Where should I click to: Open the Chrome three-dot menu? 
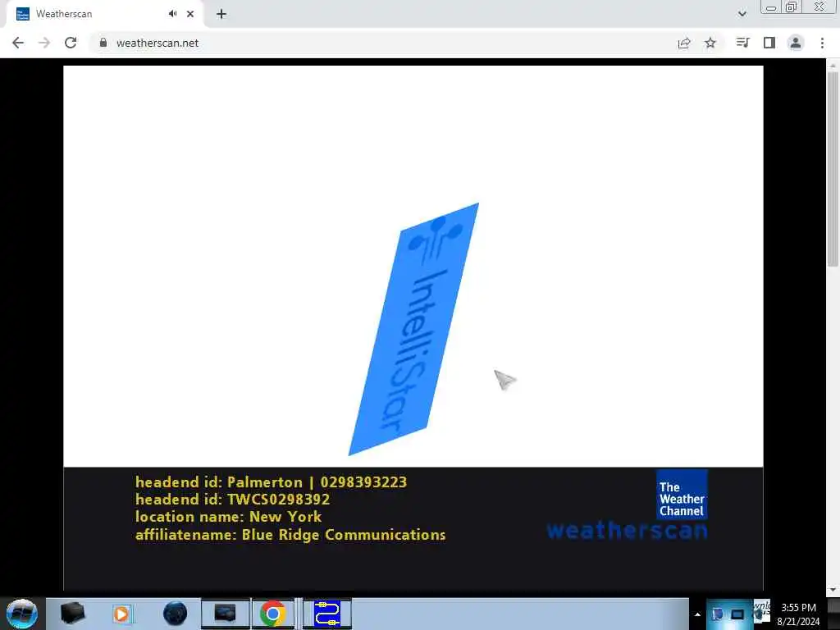click(822, 43)
